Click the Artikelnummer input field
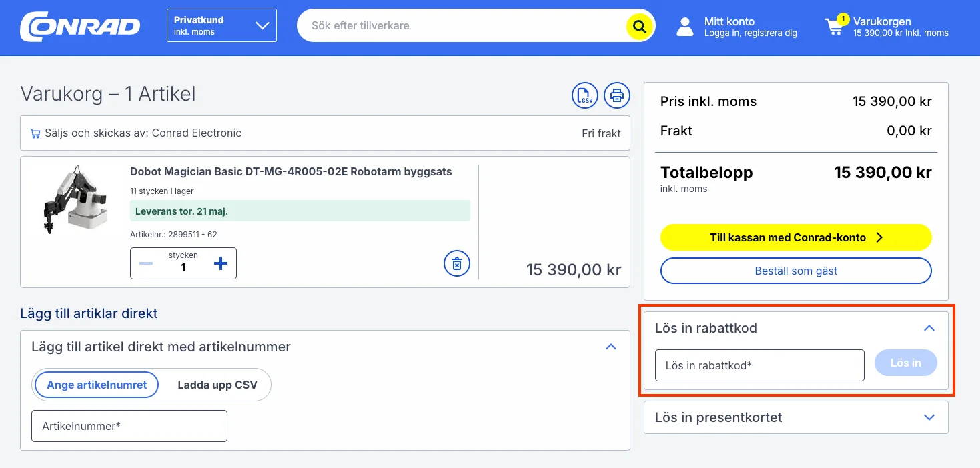 129,426
